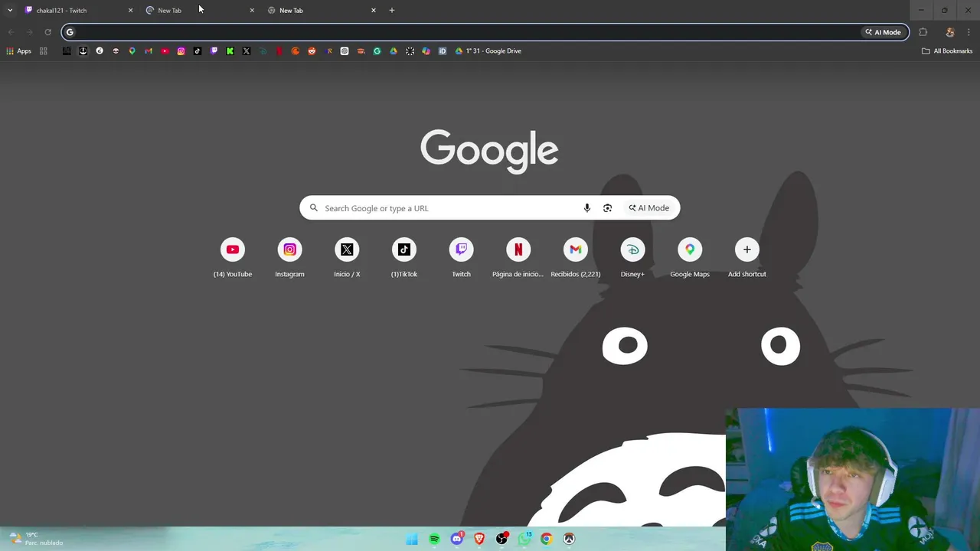Viewport: 980px width, 551px height.
Task: Open the Reddit bookmark in bookmarks bar
Action: click(312, 51)
